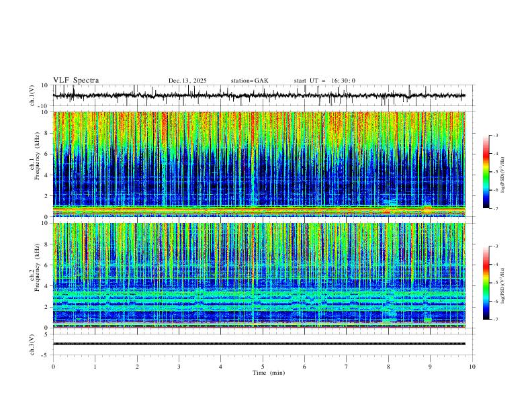532x411 pixels.
Task: Click time axis tick label "3"
Action: 179,367
